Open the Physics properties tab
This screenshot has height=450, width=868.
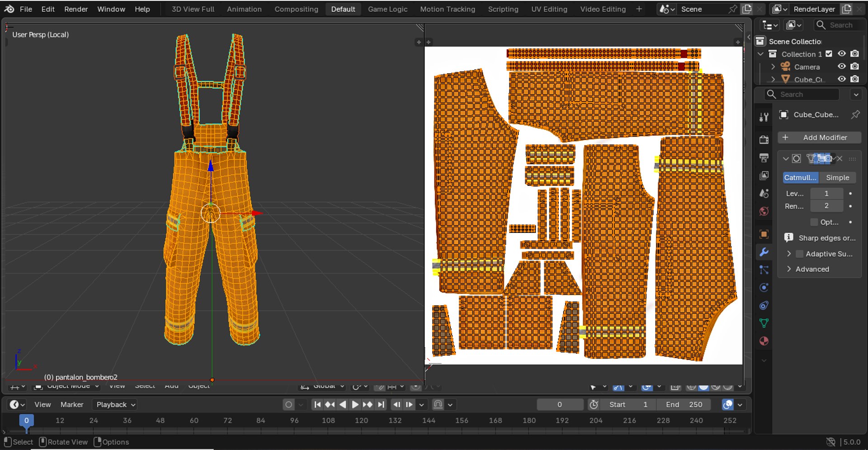[x=764, y=288]
